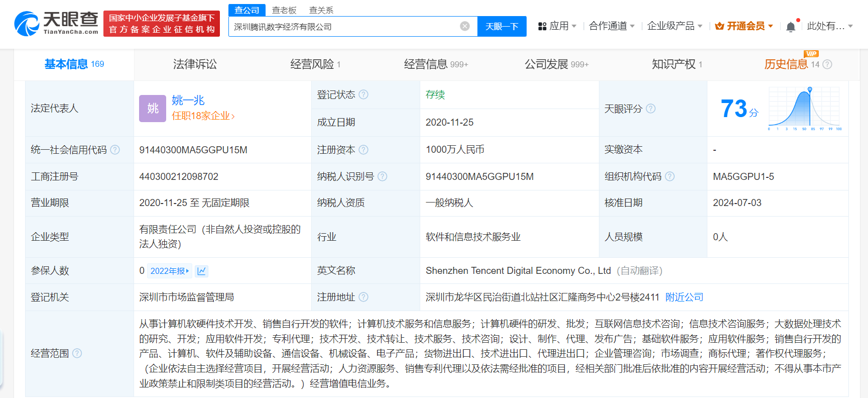Open the 经营风险 tab

[315, 64]
